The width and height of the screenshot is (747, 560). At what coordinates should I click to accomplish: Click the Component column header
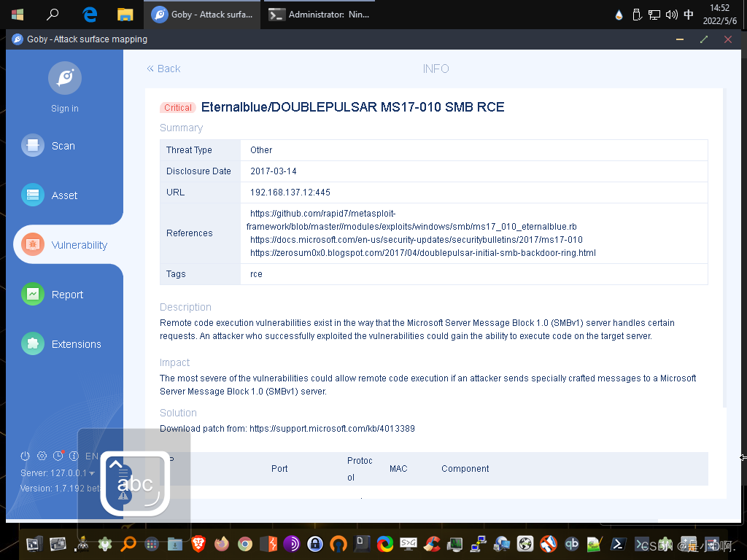tap(465, 469)
